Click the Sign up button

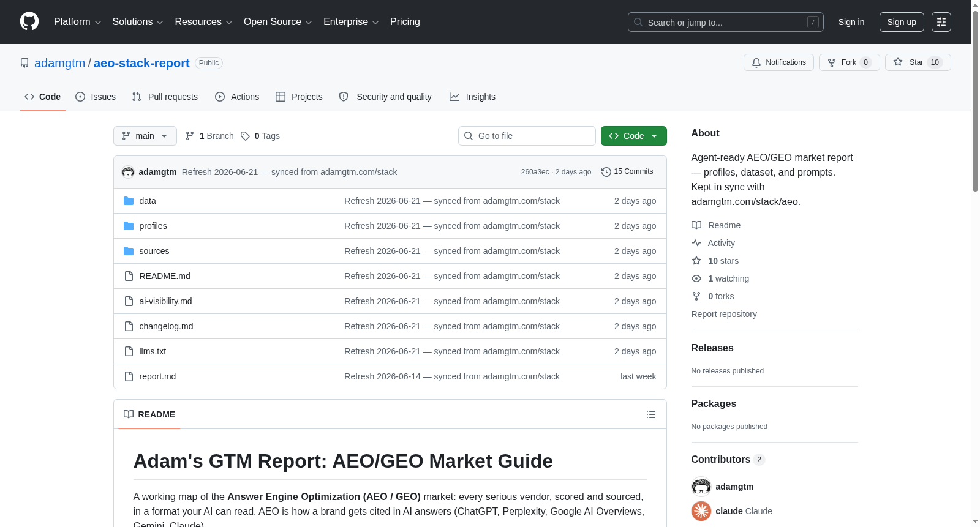902,22
